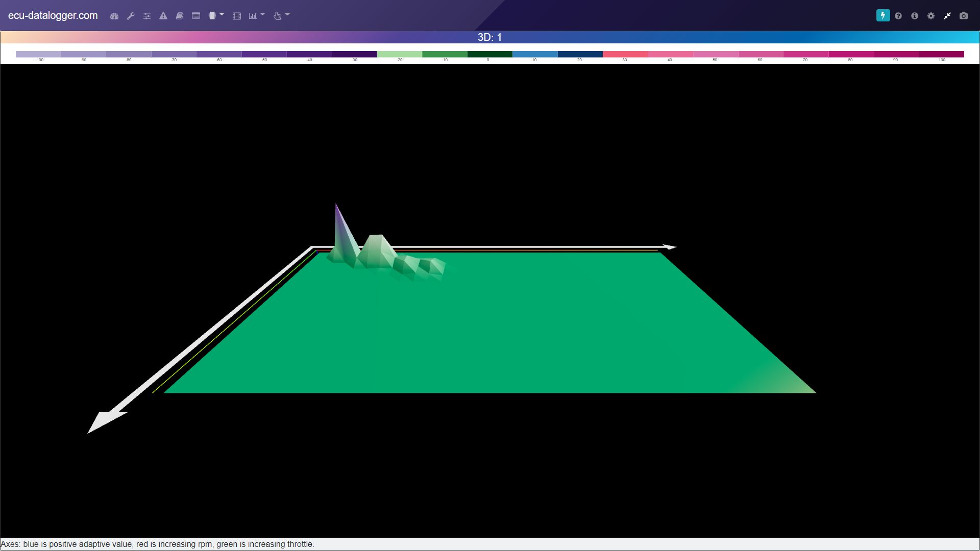The width and height of the screenshot is (980, 551).
Task: Click the light green -20 legend swatch
Action: 400,54
